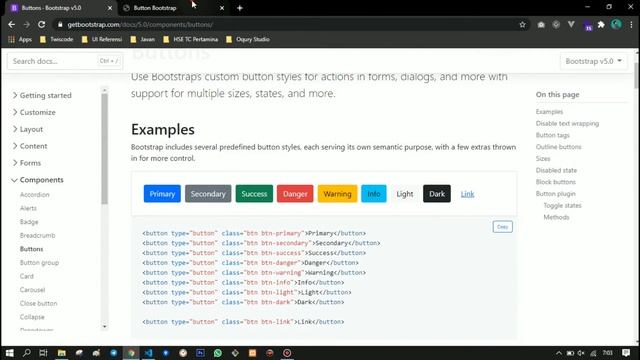Show hidden system tray icons

559,353
